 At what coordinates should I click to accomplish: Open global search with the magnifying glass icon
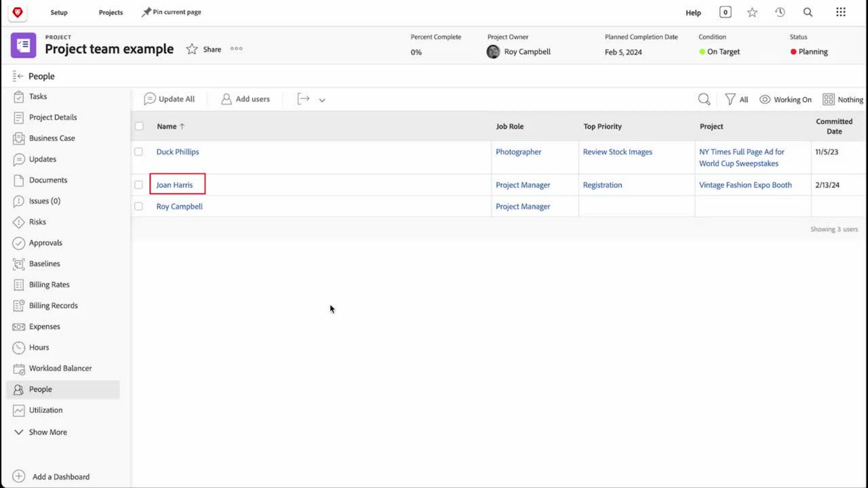[808, 12]
